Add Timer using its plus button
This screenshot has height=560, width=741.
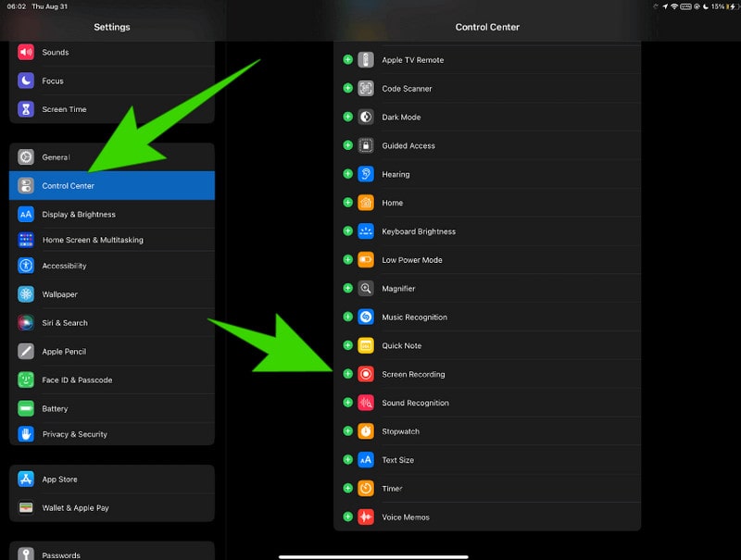[x=348, y=488]
